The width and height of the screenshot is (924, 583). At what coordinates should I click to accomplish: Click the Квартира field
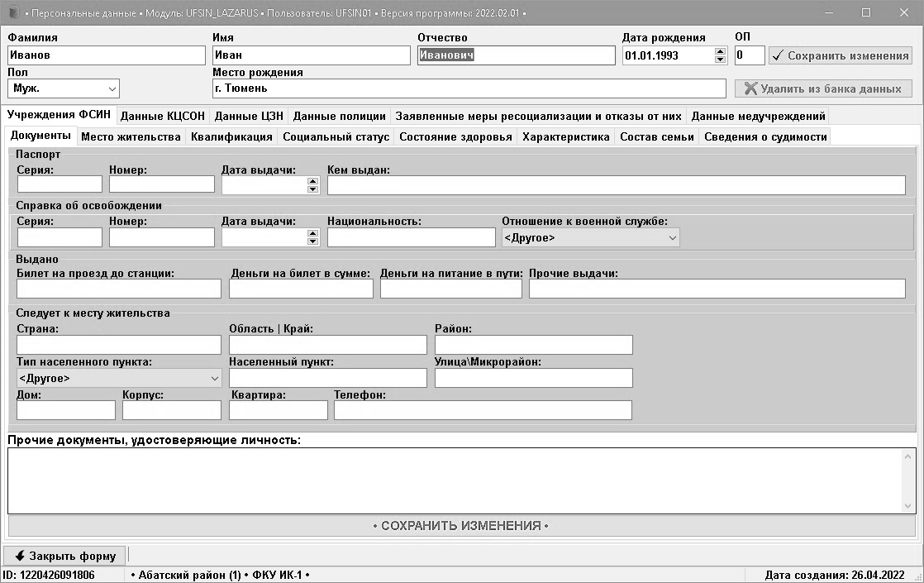[x=279, y=410]
